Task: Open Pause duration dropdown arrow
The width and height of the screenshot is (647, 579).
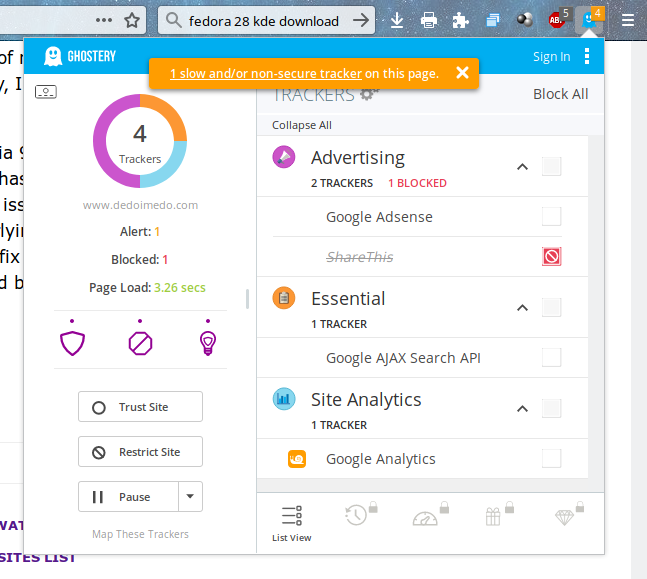Action: point(190,496)
